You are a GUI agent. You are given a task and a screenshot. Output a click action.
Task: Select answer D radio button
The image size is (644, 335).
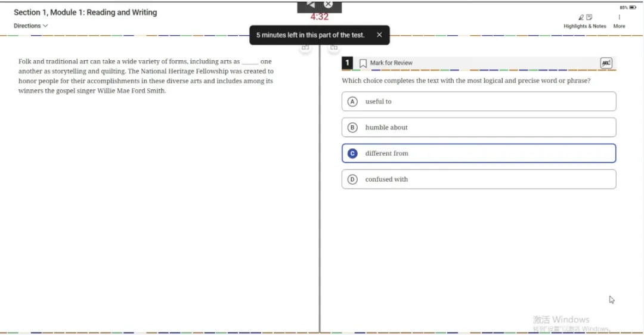coord(352,179)
